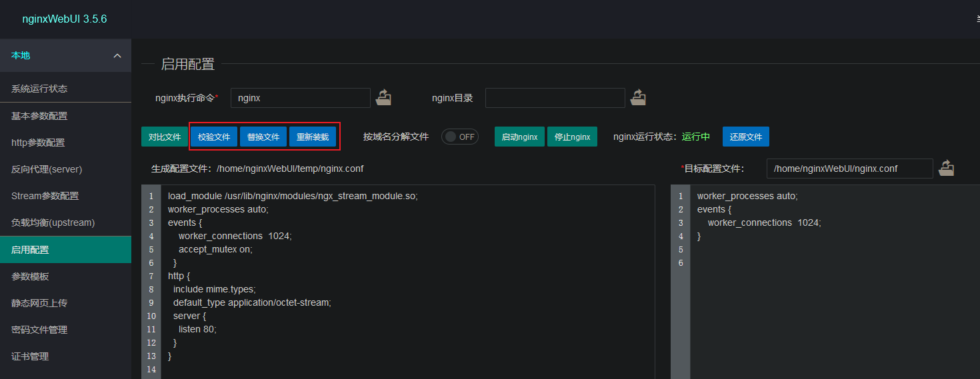Open Stream参数配置 page
Screen dimensions: 980x379
(x=45, y=196)
